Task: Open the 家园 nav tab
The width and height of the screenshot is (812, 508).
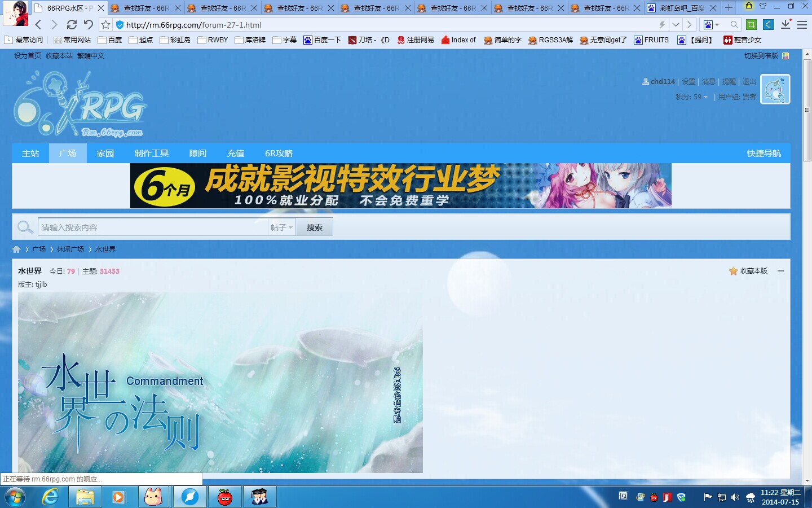Action: pos(105,154)
